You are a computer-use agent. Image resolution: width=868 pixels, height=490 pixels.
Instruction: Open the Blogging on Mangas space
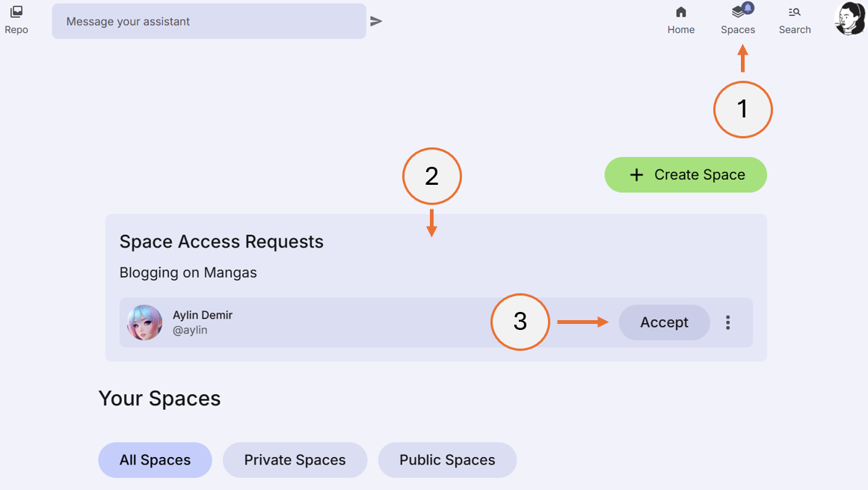[187, 272]
